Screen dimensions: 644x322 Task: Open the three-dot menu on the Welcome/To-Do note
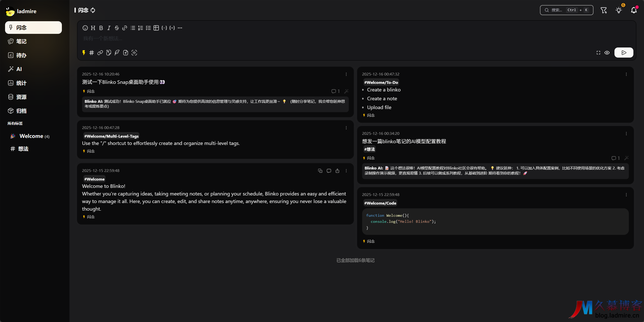coord(626,74)
